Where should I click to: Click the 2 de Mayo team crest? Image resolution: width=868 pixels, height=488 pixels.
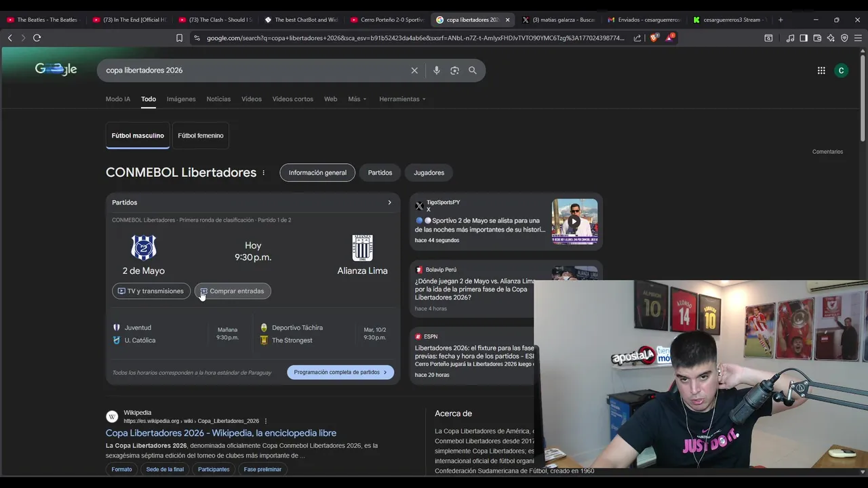[x=144, y=248]
